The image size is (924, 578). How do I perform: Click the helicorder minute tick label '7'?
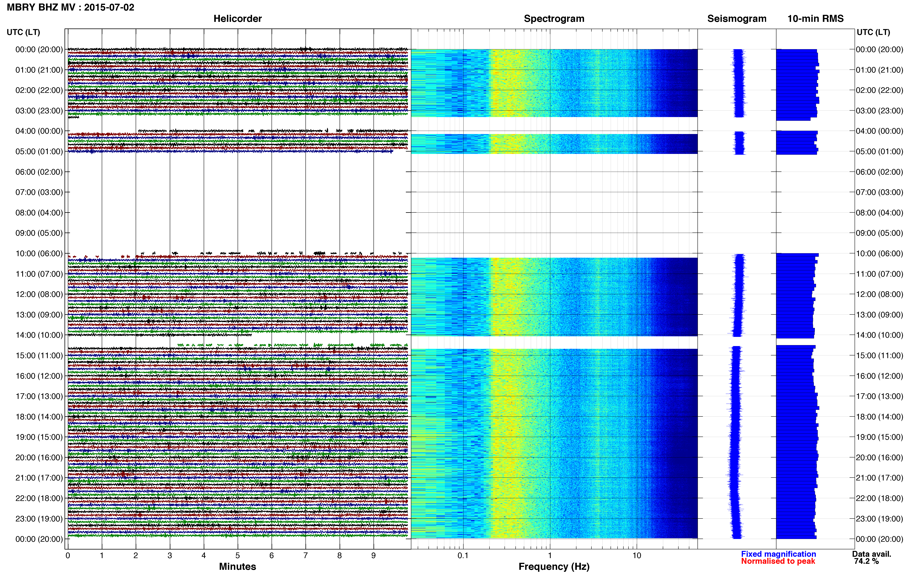[306, 556]
